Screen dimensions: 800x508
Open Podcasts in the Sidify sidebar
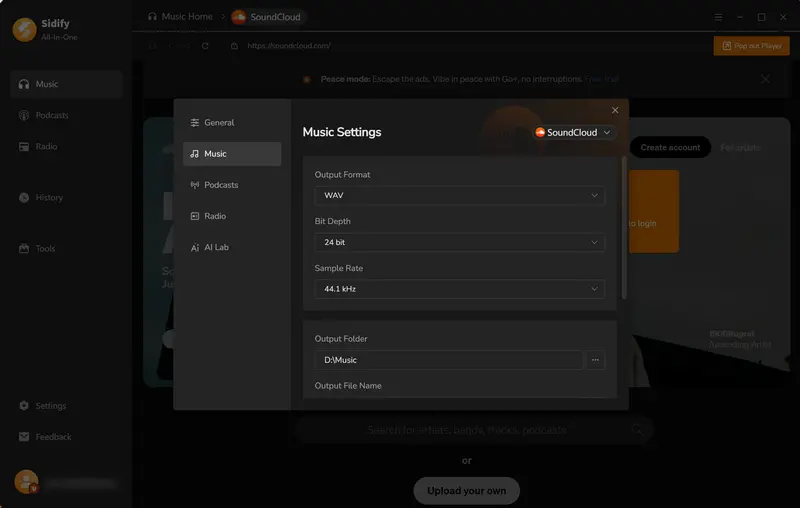pos(66,115)
